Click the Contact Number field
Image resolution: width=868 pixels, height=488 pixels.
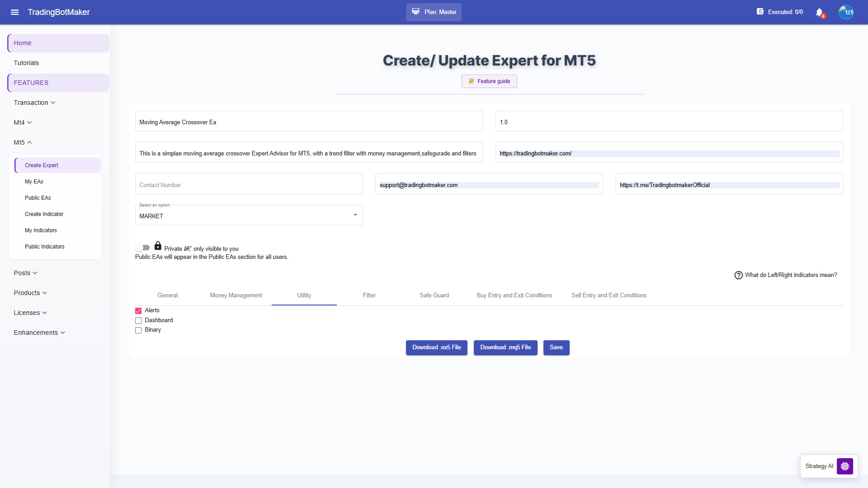[249, 184]
